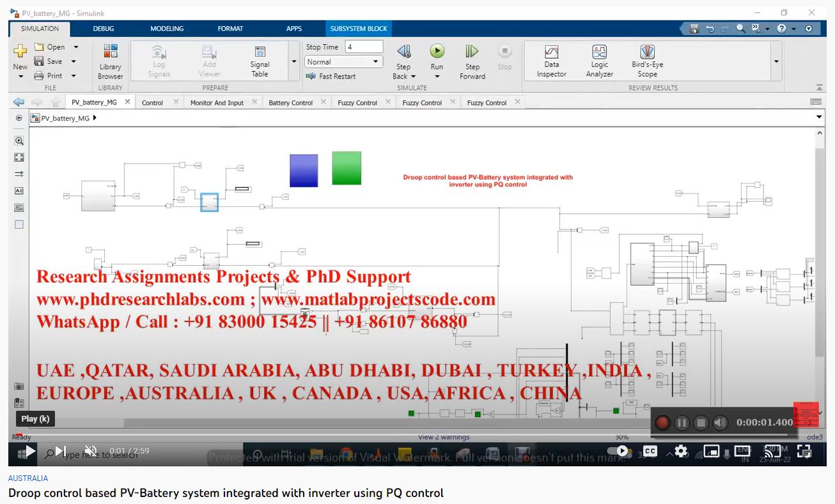Expand the Review Results gallery arrow
The width and height of the screenshot is (835, 504).
point(776,61)
